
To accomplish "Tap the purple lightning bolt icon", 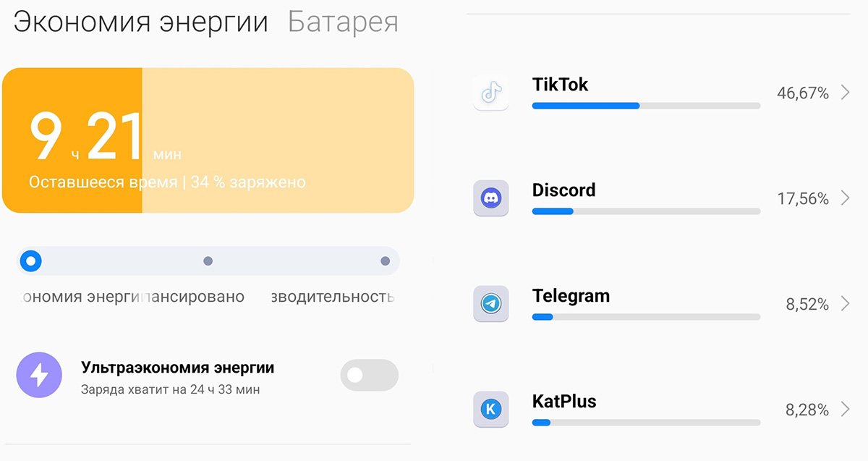I will (x=39, y=375).
